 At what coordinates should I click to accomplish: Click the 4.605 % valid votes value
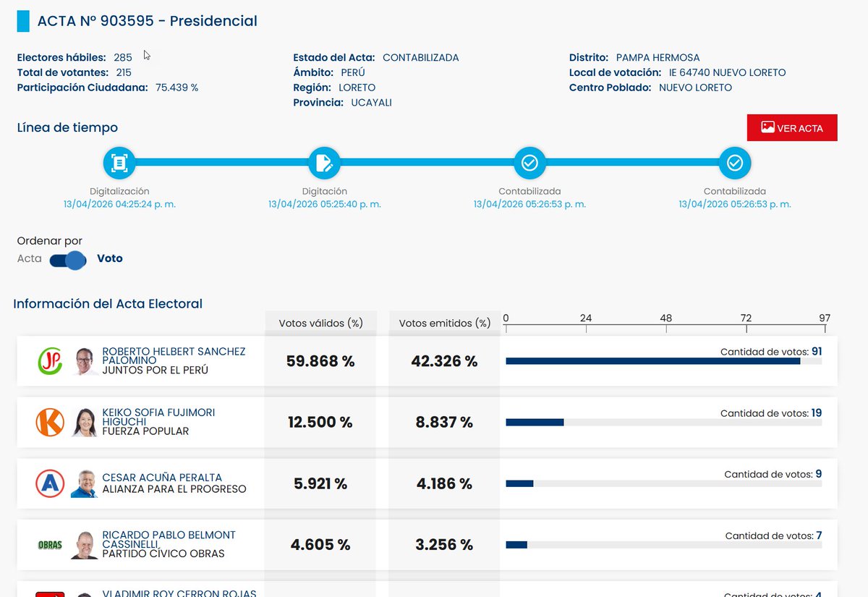click(x=320, y=545)
